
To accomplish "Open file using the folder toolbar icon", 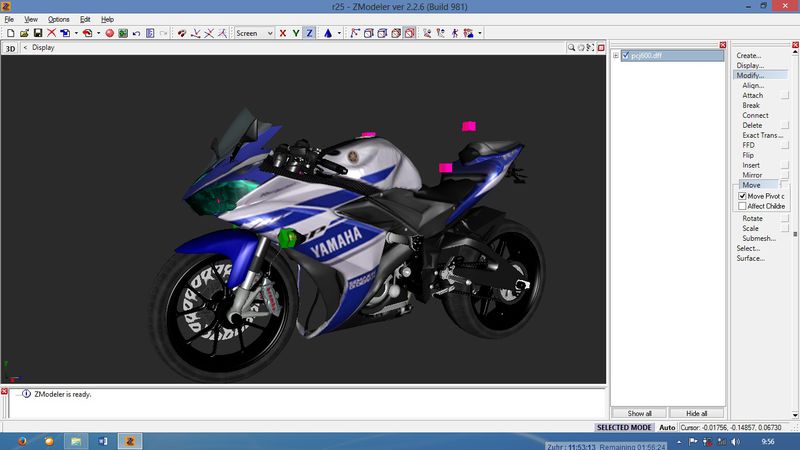I will point(24,33).
